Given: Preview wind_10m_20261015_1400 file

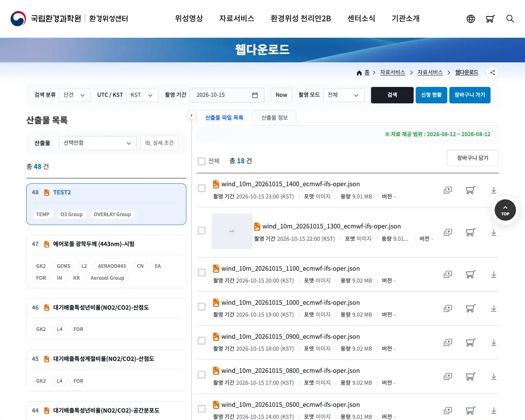Looking at the screenshot, I should (x=448, y=190).
